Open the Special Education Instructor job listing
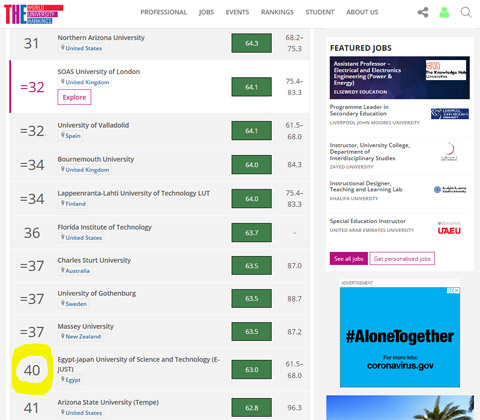The width and height of the screenshot is (480, 420). point(368,221)
